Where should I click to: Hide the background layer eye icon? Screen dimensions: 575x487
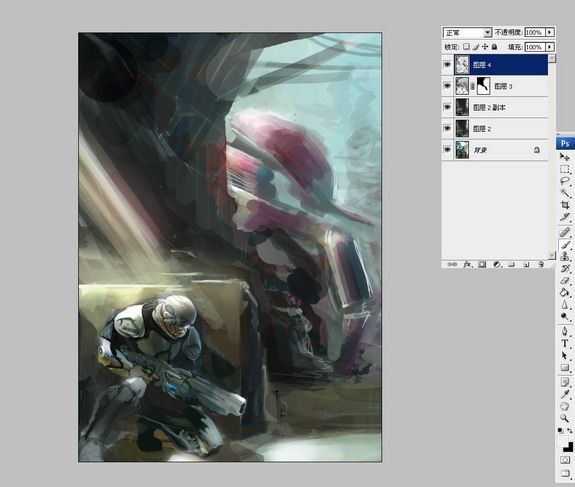[447, 150]
